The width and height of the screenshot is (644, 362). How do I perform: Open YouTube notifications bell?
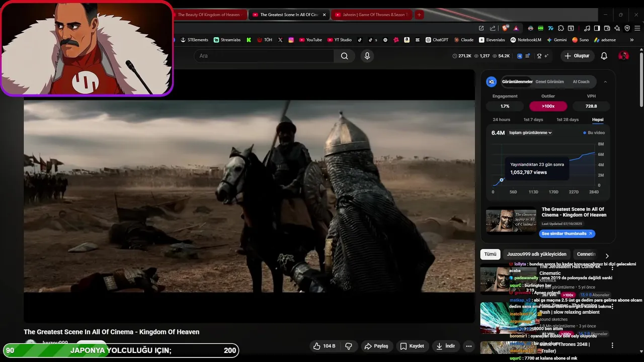coord(604,56)
